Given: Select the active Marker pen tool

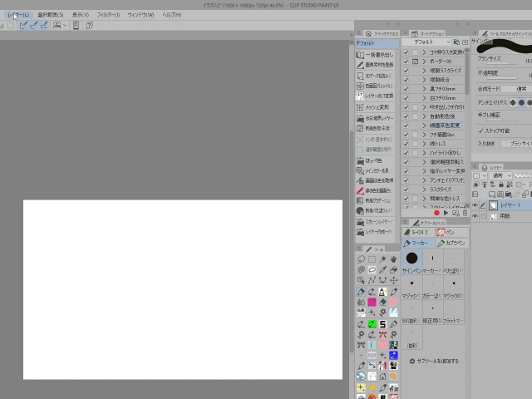Looking at the screenshot, I should tap(361, 292).
